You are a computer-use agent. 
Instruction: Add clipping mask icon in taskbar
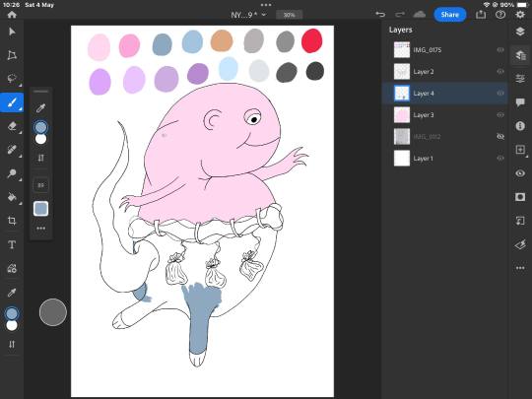point(520,221)
